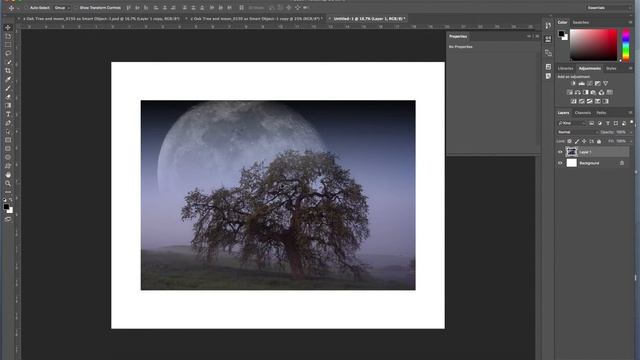640x360 pixels.
Task: Hide Layer 1 with its eye icon
Action: pos(560,152)
